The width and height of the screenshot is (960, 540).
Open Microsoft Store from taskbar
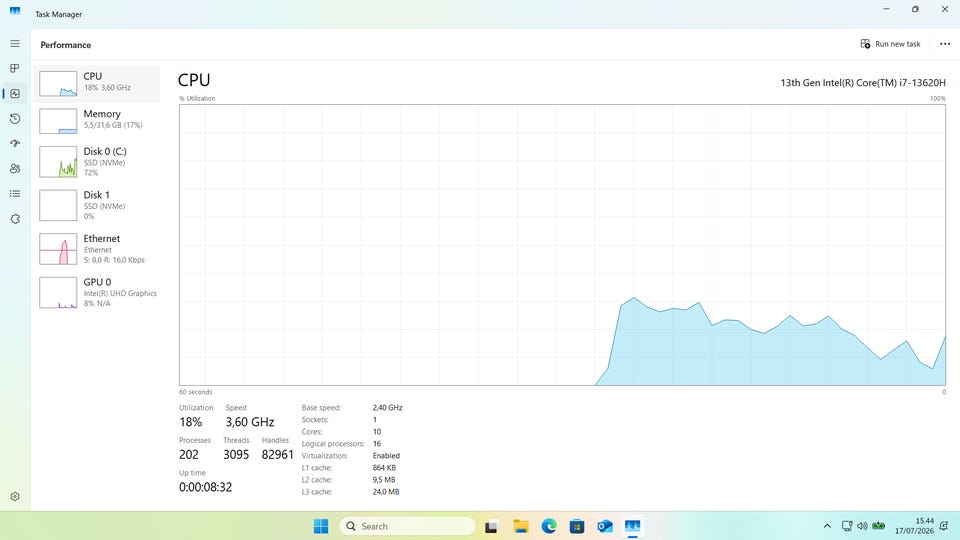pos(577,526)
